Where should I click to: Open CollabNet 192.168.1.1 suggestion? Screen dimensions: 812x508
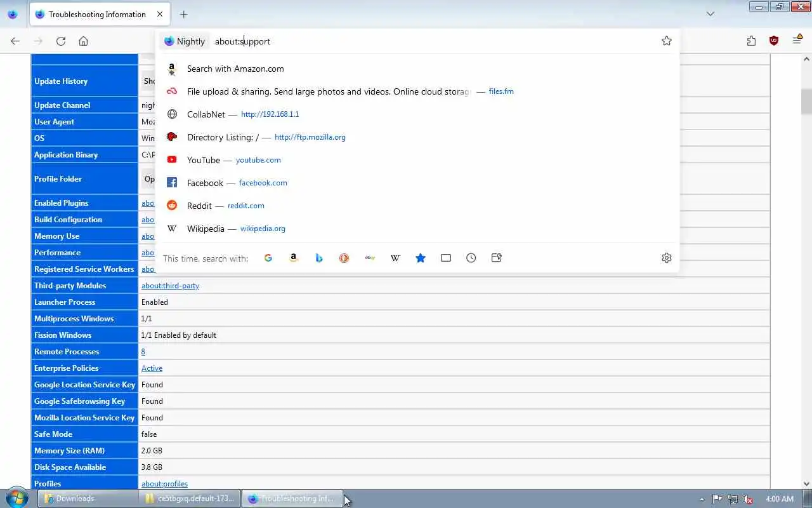click(417, 114)
